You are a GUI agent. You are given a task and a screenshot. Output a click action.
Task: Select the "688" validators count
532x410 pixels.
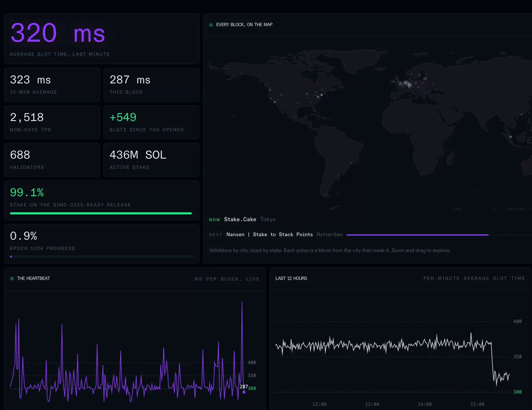tap(20, 155)
